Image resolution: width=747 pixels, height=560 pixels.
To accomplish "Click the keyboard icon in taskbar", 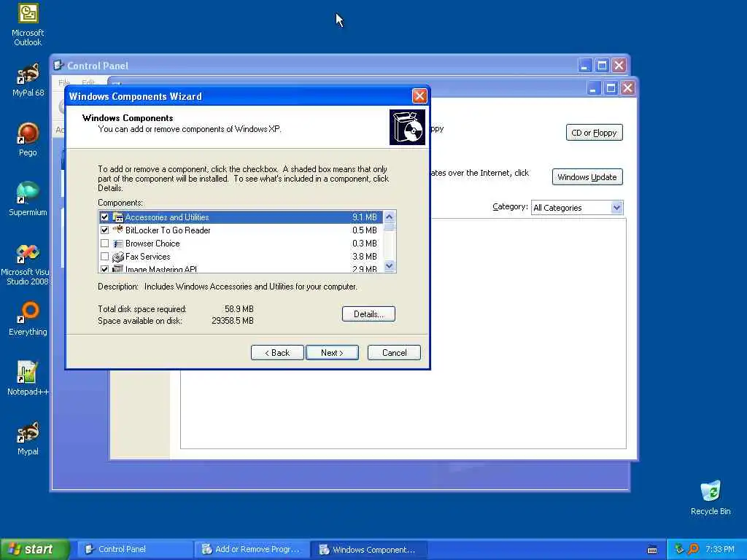I will [x=653, y=550].
